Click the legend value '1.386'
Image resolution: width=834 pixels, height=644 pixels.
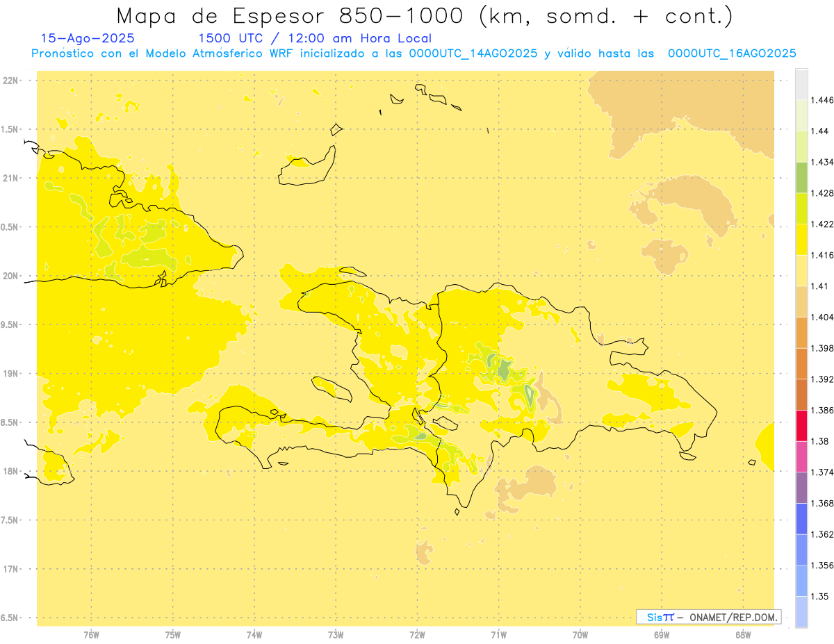[x=822, y=410]
